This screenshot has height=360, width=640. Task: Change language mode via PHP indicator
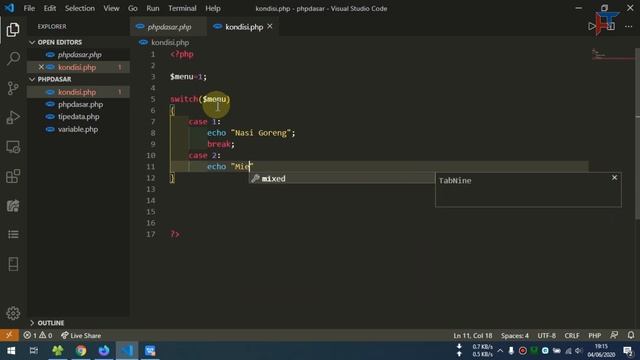coord(594,336)
